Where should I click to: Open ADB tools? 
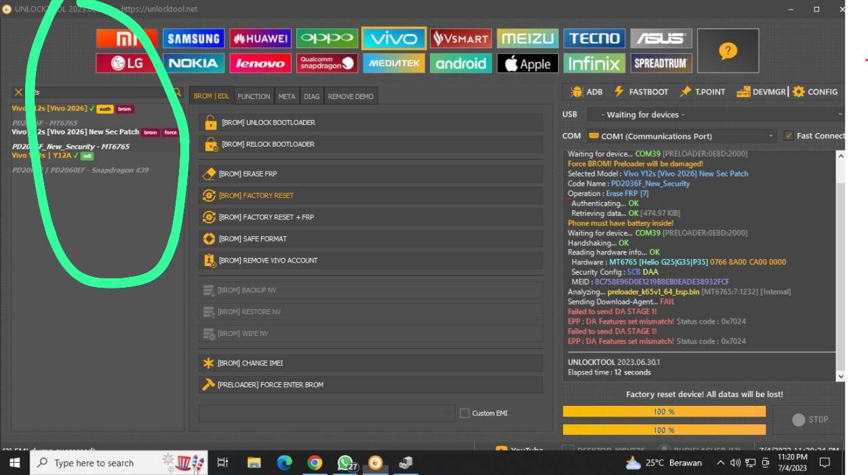[x=587, y=92]
